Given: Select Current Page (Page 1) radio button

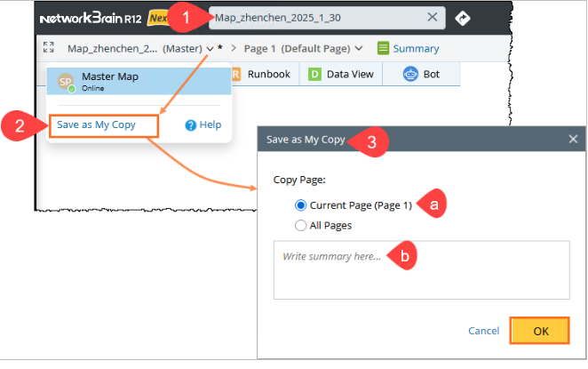Looking at the screenshot, I should 300,205.
